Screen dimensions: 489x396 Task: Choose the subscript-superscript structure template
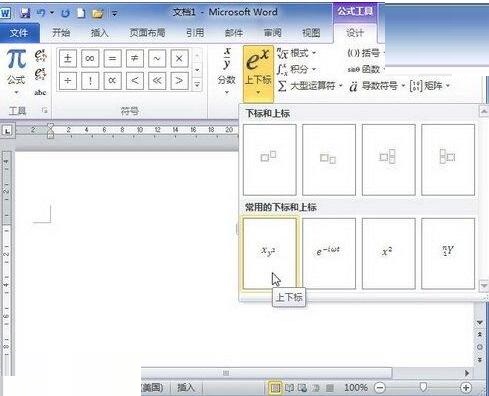(x=389, y=160)
